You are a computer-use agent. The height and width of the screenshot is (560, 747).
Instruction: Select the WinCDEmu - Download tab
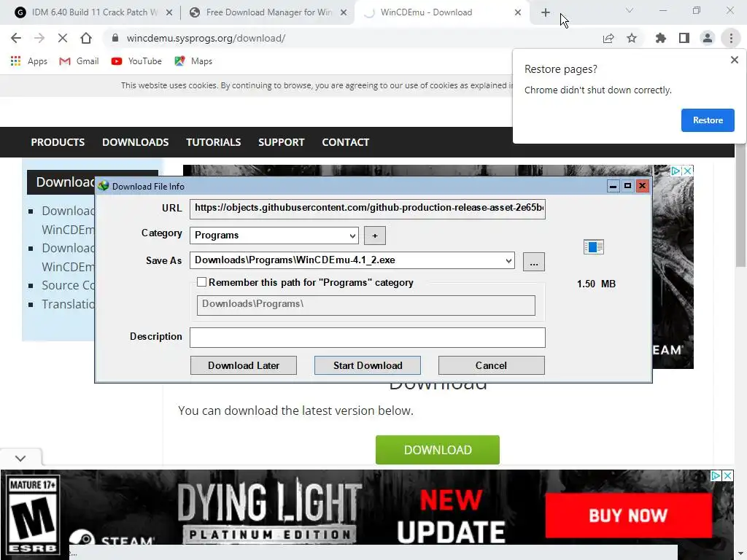[x=426, y=12]
